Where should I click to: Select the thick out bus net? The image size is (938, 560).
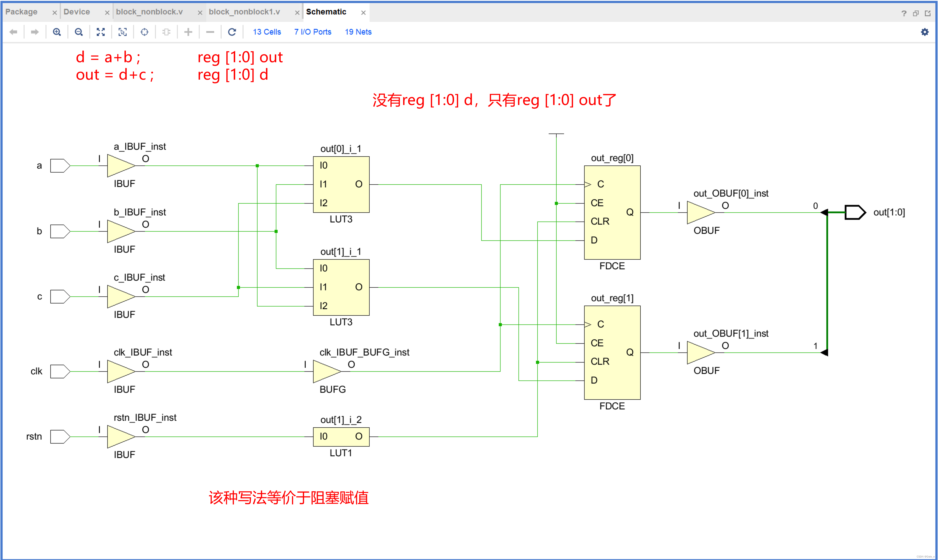click(827, 283)
